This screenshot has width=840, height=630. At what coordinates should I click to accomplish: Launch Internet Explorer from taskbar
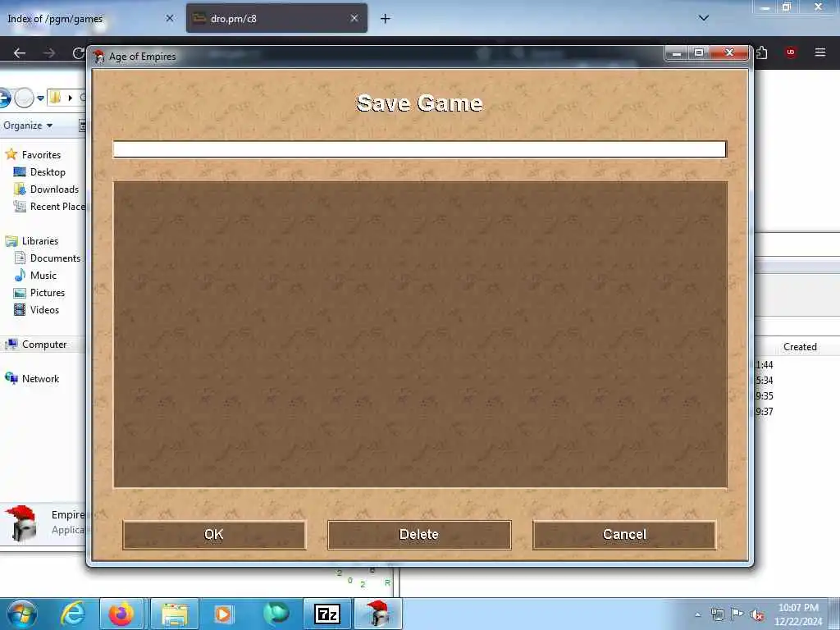pyautogui.click(x=73, y=614)
